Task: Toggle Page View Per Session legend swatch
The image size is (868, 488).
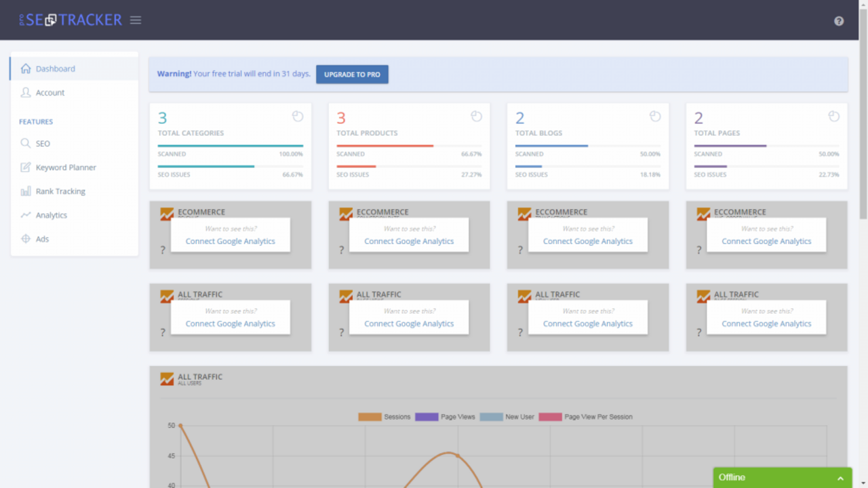Action: point(550,417)
